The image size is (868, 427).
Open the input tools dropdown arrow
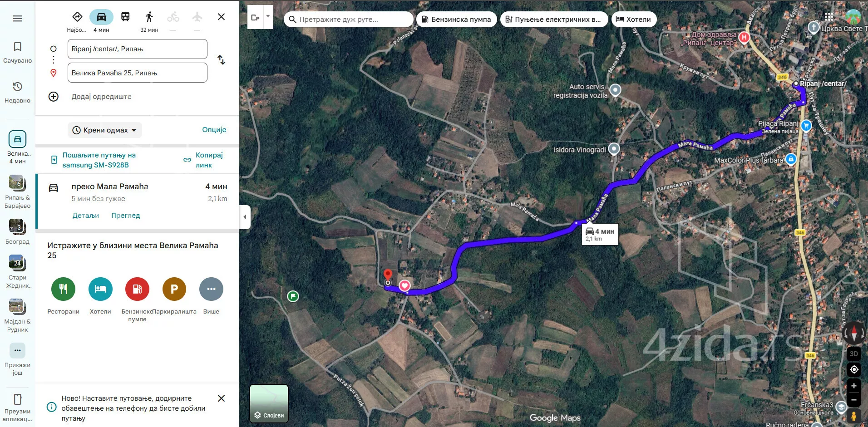(268, 16)
